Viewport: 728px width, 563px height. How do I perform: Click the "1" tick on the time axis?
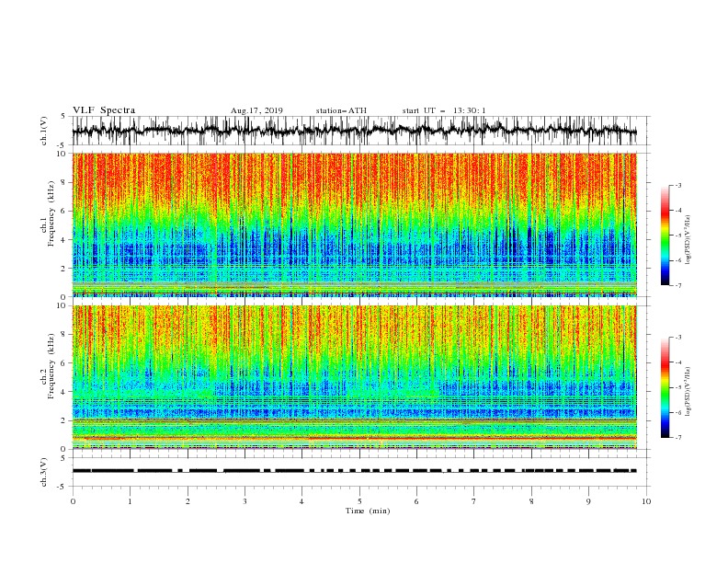[x=130, y=501]
